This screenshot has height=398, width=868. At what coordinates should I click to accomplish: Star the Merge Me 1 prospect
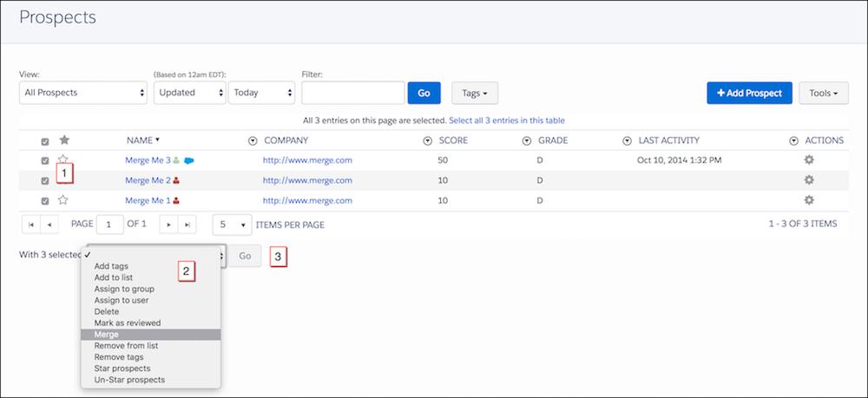pyautogui.click(x=63, y=200)
